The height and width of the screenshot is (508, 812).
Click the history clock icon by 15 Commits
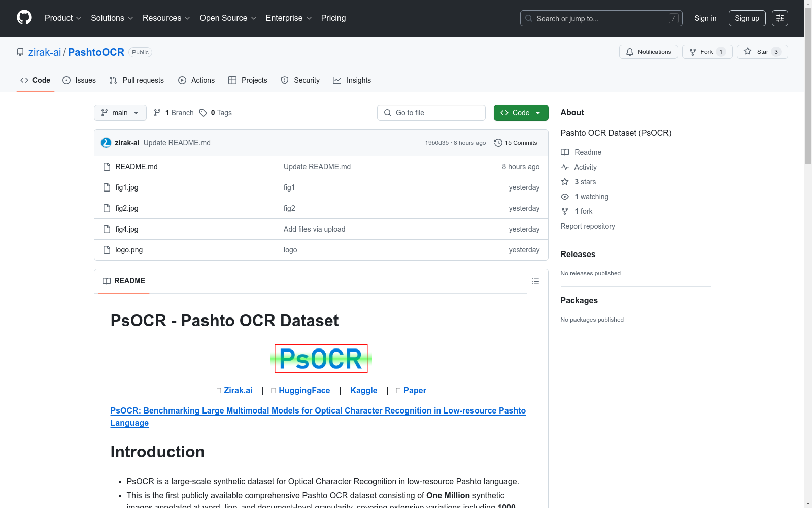tap(498, 143)
